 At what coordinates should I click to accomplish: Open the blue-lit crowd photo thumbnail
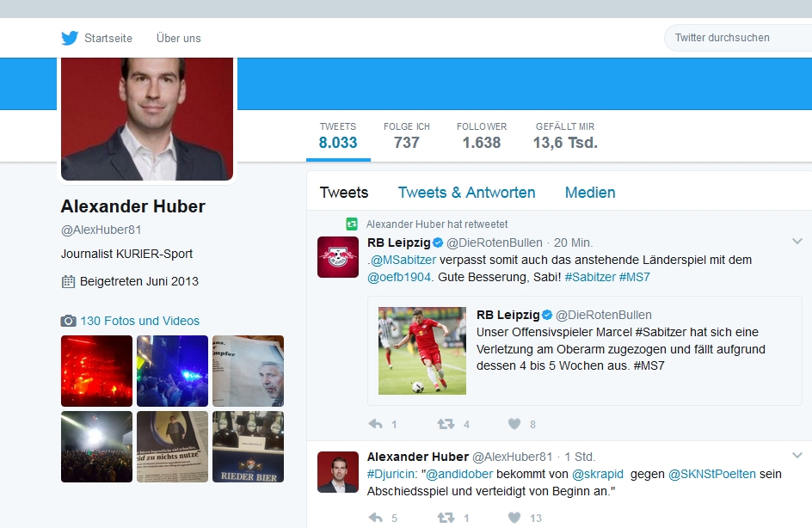coord(172,371)
